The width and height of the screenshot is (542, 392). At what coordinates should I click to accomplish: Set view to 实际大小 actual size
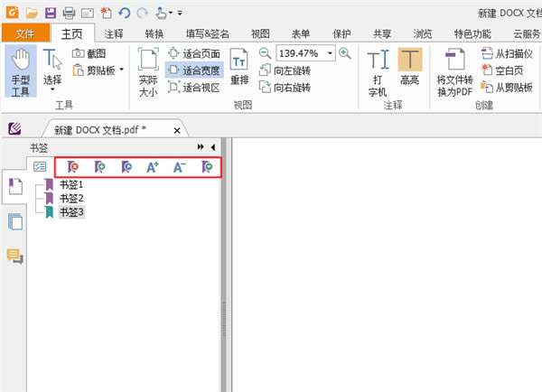coord(148,72)
